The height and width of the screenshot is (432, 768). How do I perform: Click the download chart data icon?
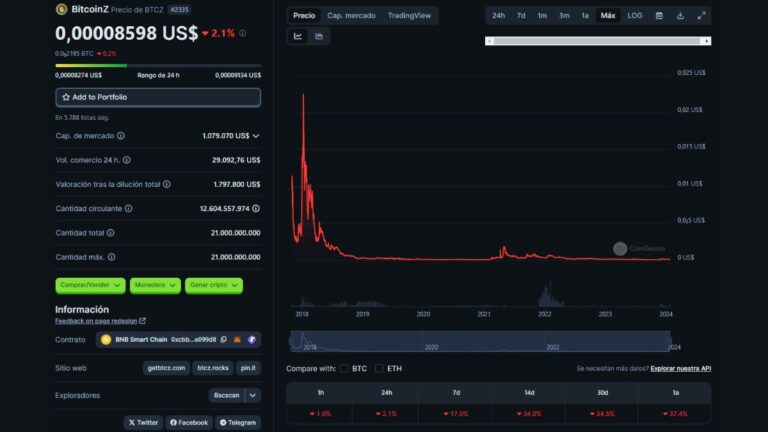point(680,16)
